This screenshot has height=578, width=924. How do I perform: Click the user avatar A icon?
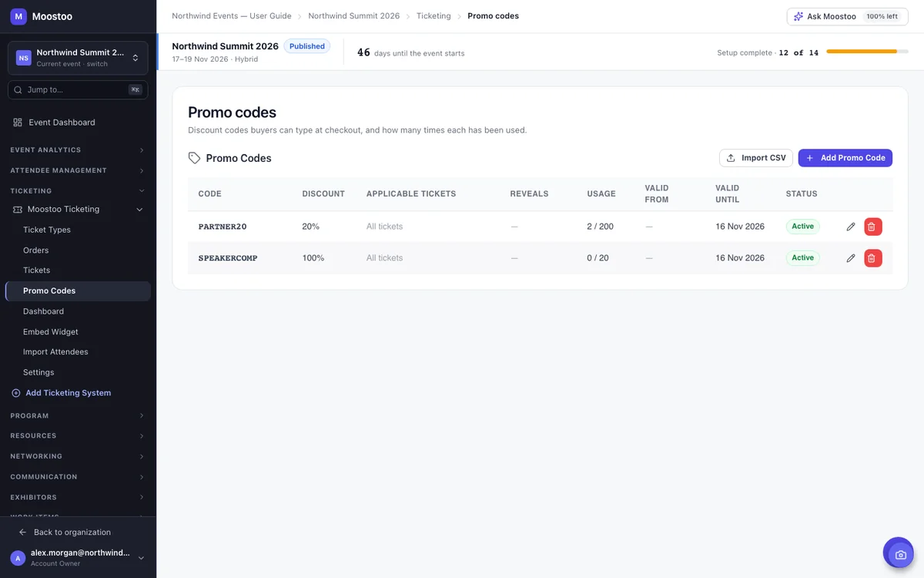tap(18, 558)
